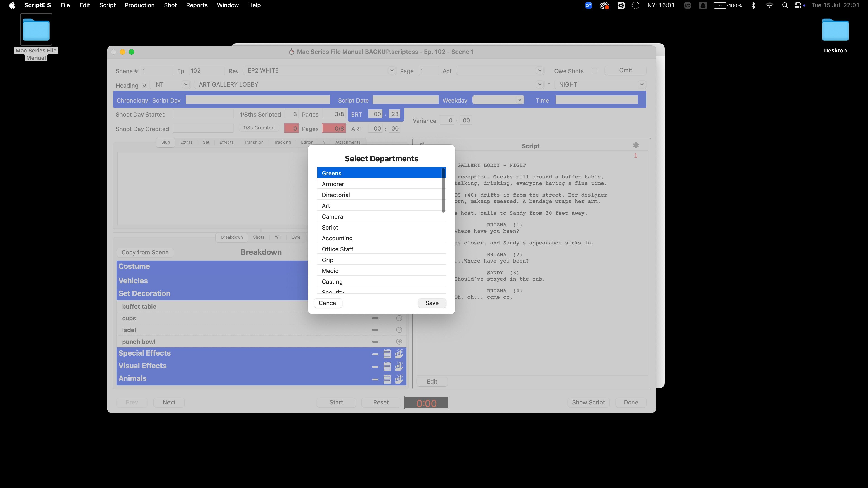
Task: Open the Weekday dropdown
Action: tap(520, 100)
